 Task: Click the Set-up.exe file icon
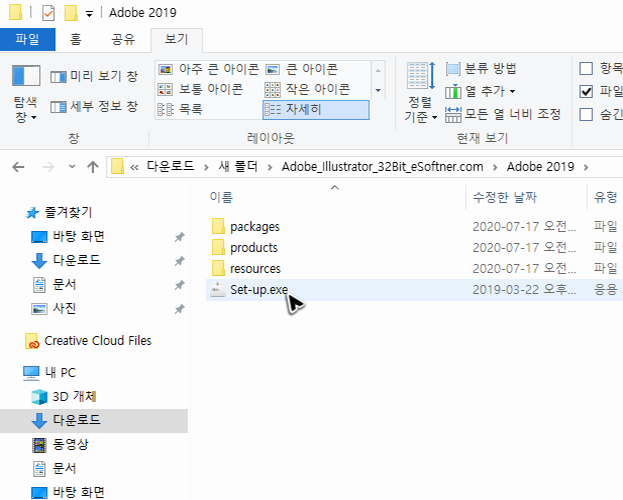coord(217,290)
